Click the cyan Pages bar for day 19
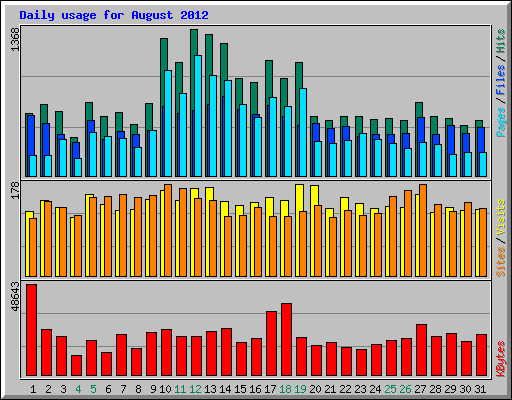The width and height of the screenshot is (512, 400). [303, 132]
